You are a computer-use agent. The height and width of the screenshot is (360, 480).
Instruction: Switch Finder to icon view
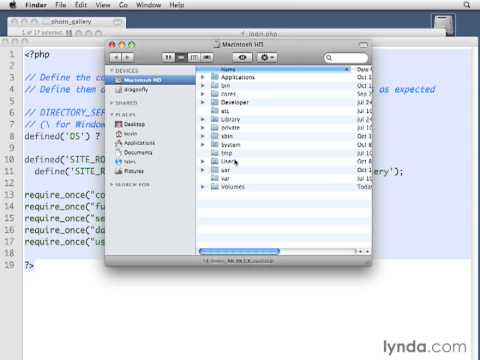pos(168,58)
